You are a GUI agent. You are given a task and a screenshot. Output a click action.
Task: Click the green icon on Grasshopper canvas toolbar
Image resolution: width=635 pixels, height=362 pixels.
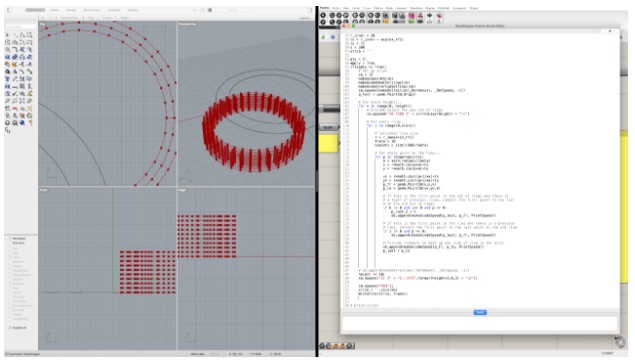[323, 37]
